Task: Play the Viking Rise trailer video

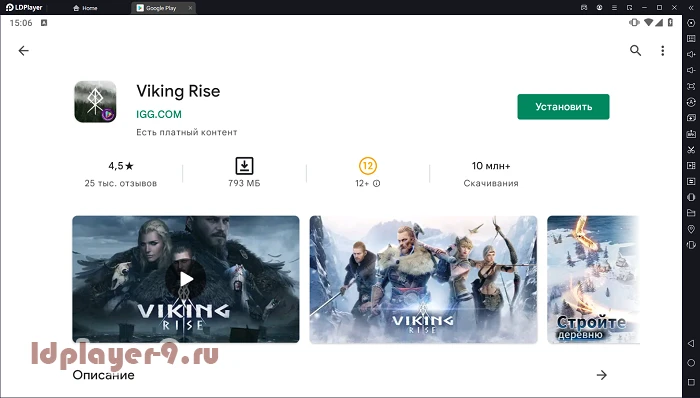Action: point(186,279)
